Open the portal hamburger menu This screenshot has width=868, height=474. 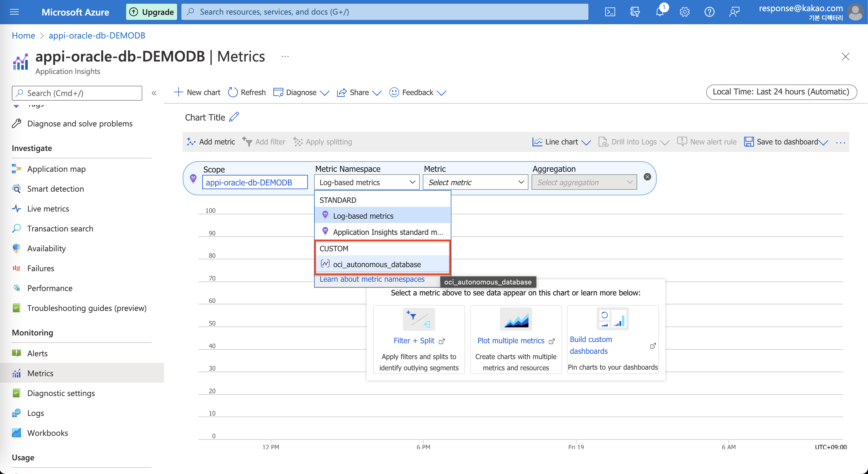(14, 12)
